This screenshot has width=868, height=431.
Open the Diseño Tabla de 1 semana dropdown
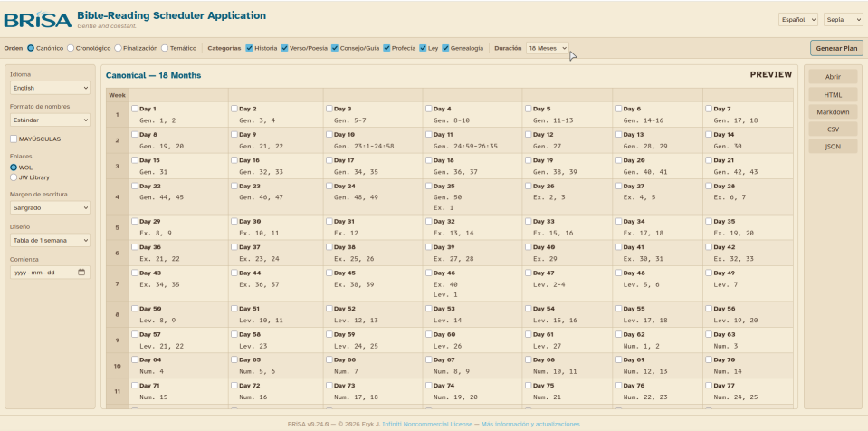[x=50, y=241]
